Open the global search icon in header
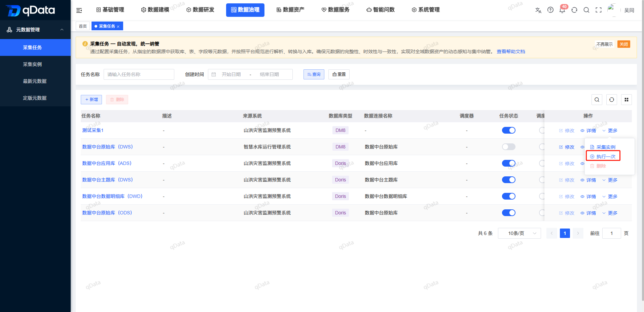Image resolution: width=644 pixels, height=312 pixels. click(586, 10)
